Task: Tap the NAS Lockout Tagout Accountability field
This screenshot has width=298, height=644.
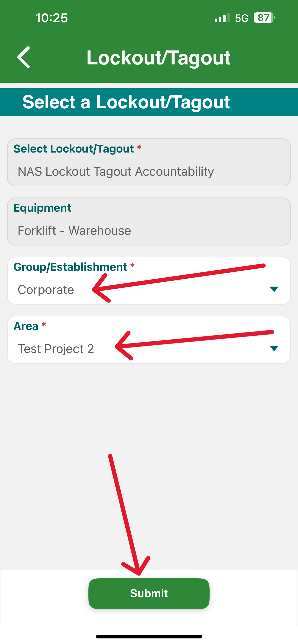Action: [x=149, y=163]
